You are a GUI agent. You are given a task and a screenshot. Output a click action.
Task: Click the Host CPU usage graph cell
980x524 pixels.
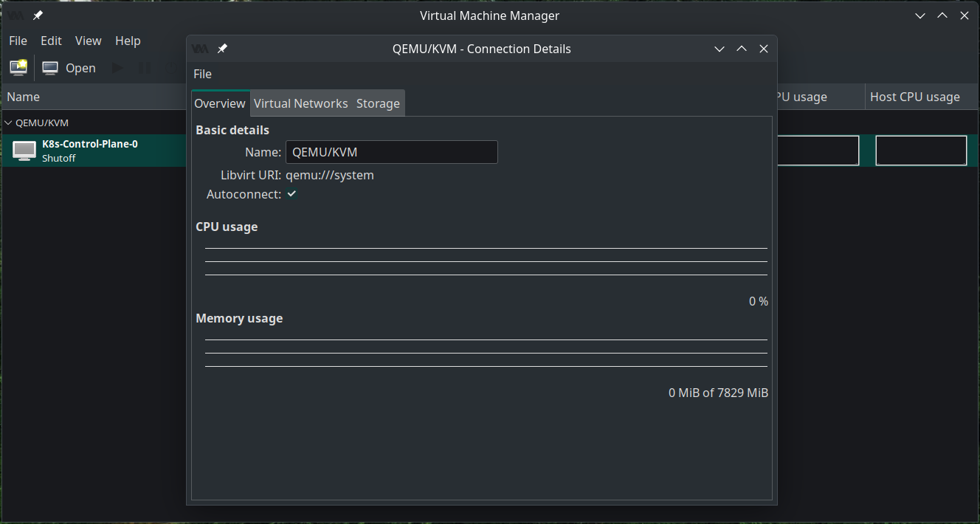click(921, 151)
